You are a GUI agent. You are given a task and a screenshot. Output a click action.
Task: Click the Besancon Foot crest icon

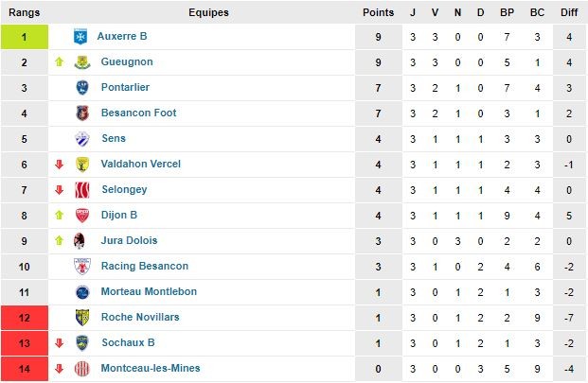pyautogui.click(x=82, y=113)
